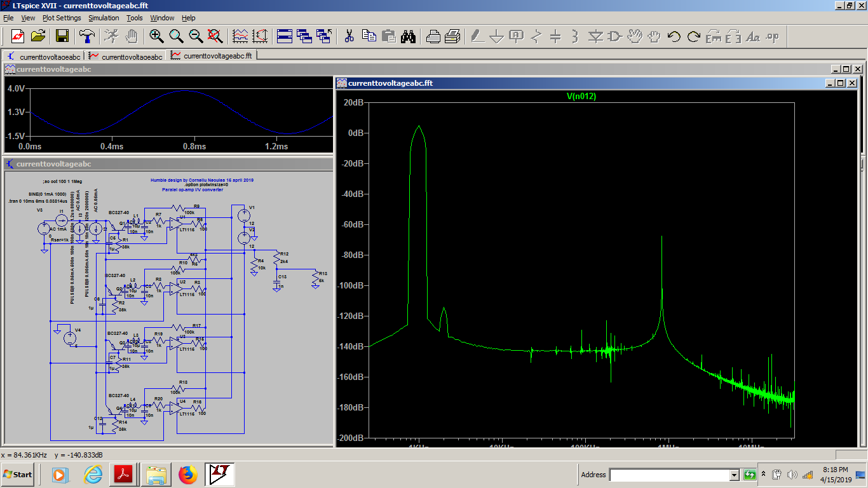The image size is (868, 488).
Task: Create a new schematic from toolbar
Action: pyautogui.click(x=17, y=36)
